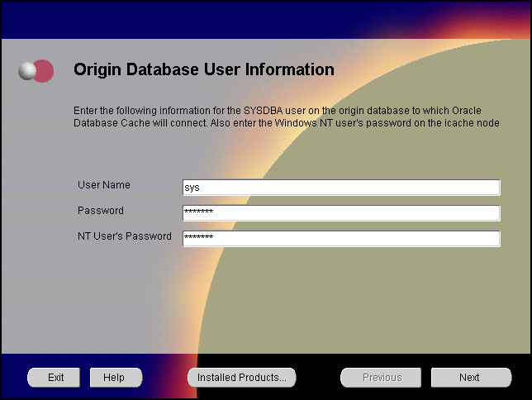Select the NT User's Password field
The height and width of the screenshot is (400, 532).
[x=341, y=238]
